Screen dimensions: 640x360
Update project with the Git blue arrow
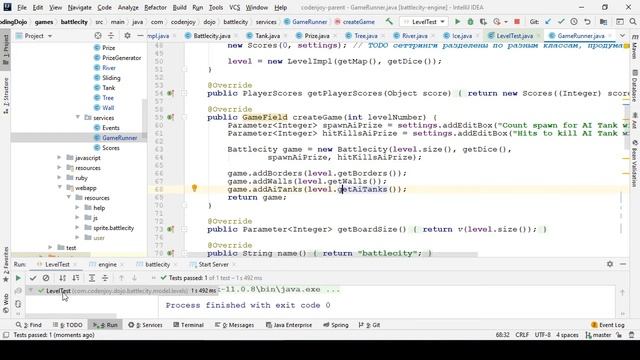pyautogui.click(x=548, y=22)
